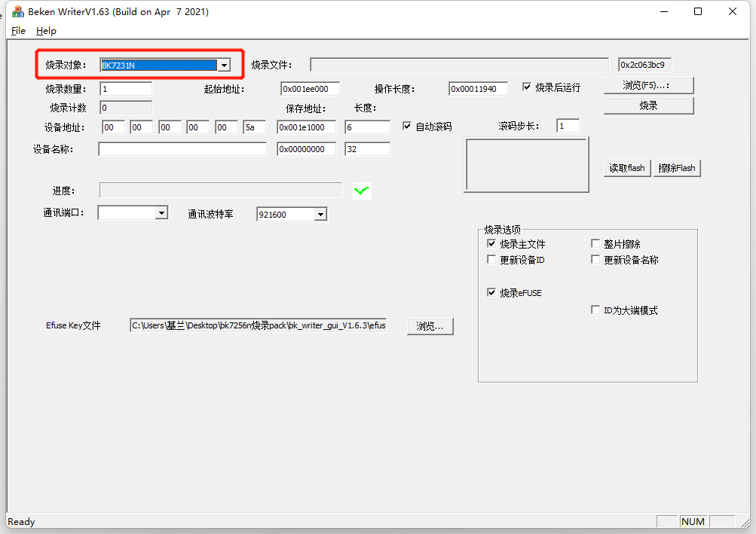Click the 起始地址 field 0x001ee000
The height and width of the screenshot is (534, 756).
(x=310, y=89)
